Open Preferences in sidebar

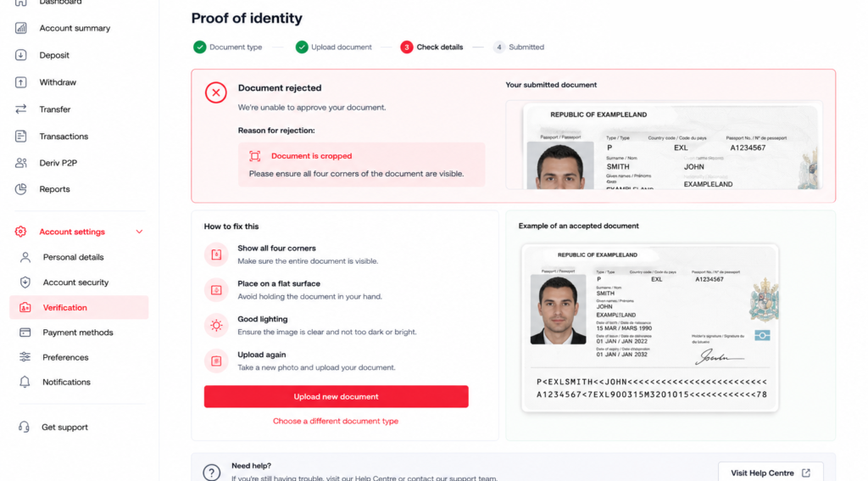[x=65, y=357]
